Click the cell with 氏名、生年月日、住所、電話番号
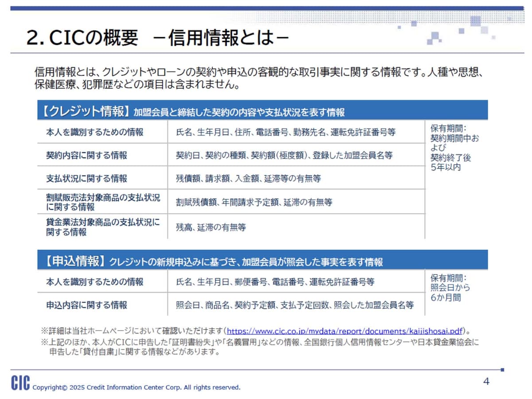 [x=296, y=132]
